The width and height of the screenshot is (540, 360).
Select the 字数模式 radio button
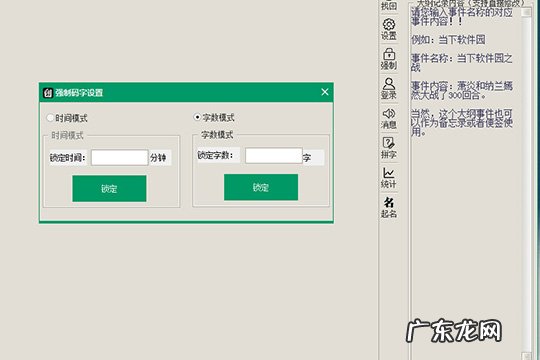point(197,117)
